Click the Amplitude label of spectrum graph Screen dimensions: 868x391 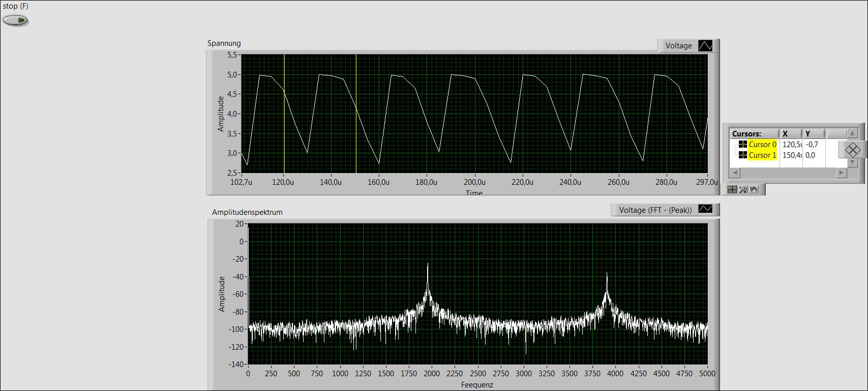coord(222,294)
